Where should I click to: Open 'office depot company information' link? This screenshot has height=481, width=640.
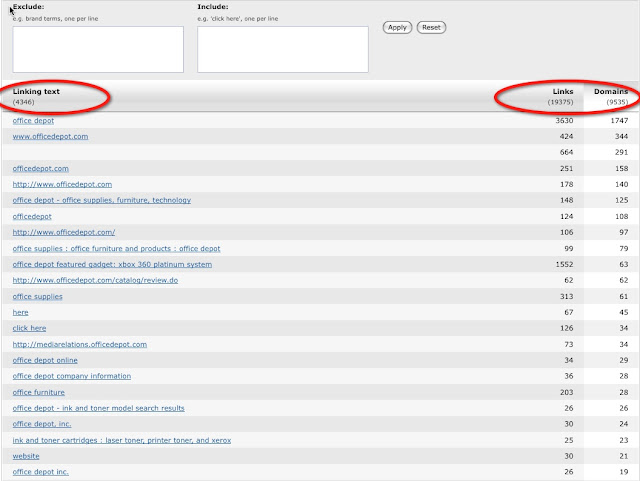(72, 376)
